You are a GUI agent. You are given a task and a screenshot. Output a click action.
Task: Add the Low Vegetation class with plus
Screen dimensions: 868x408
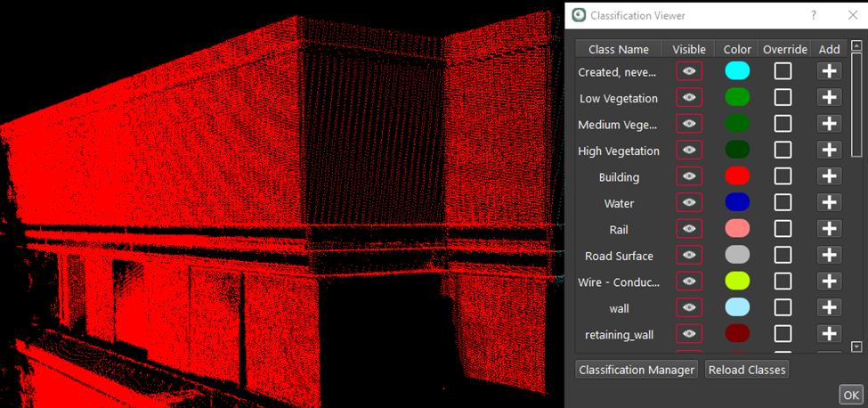click(829, 98)
